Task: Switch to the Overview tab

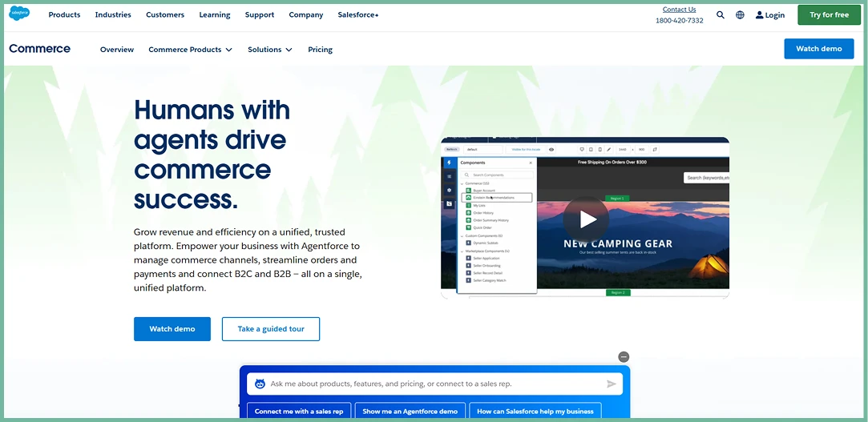Action: (x=117, y=49)
